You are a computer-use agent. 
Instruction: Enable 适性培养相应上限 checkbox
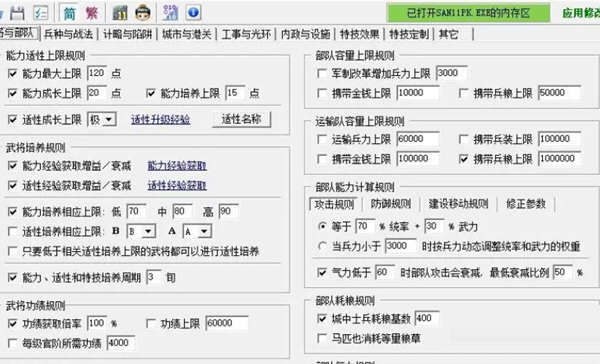[13, 231]
